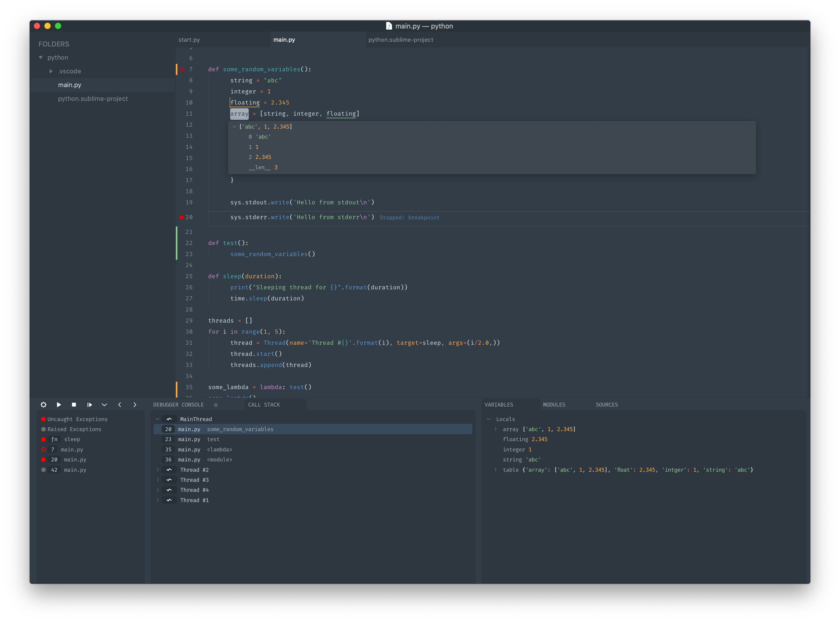Expand the table variable in Variables
Image resolution: width=840 pixels, height=623 pixels.
[495, 470]
